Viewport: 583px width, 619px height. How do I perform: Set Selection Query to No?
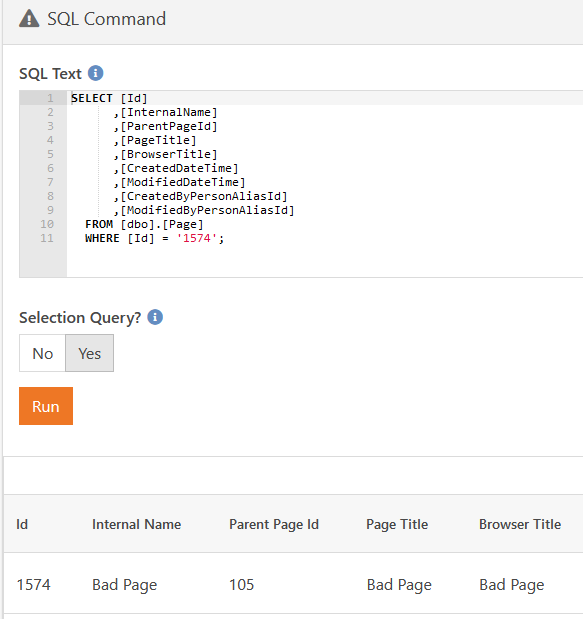point(43,353)
